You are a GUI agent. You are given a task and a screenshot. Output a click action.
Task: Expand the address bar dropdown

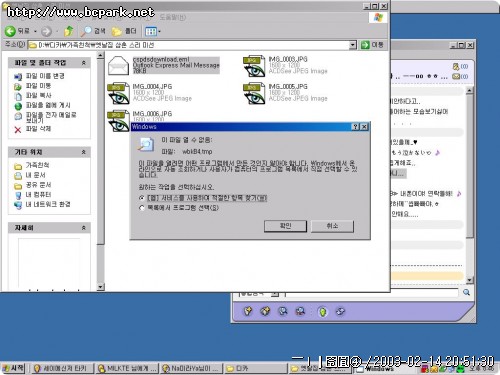pos(352,45)
